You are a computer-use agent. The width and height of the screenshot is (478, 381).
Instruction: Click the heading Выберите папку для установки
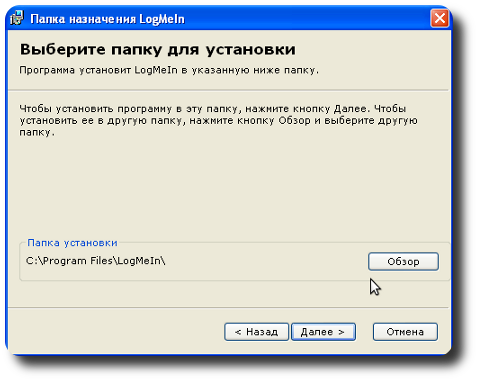click(x=158, y=50)
